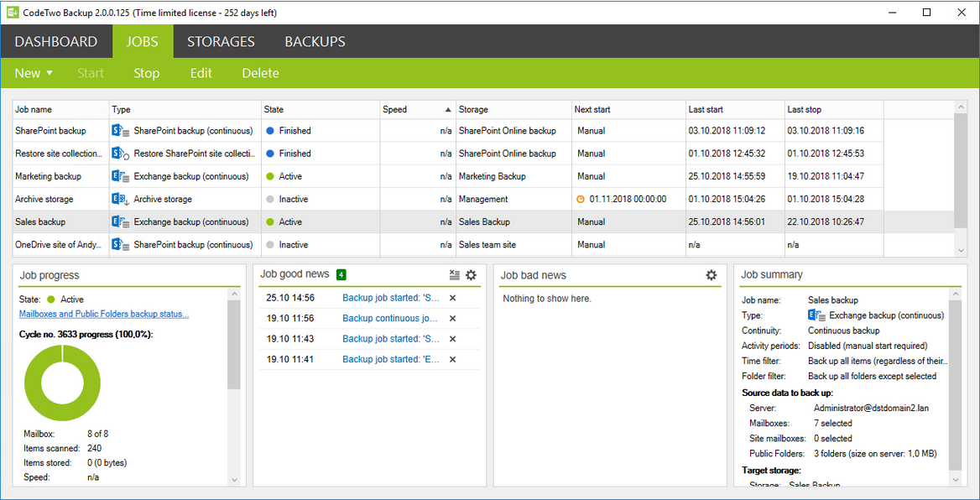Delete the selected job
980x500 pixels.
260,73
